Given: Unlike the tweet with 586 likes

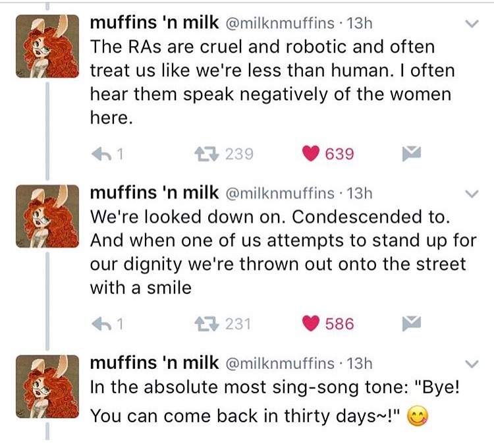Looking at the screenshot, I should [x=314, y=323].
